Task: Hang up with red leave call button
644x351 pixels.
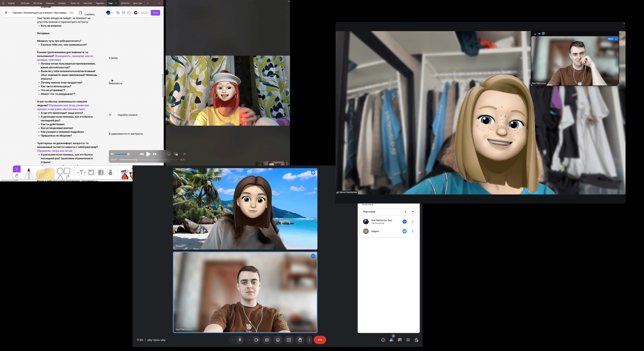Action: click(320, 340)
